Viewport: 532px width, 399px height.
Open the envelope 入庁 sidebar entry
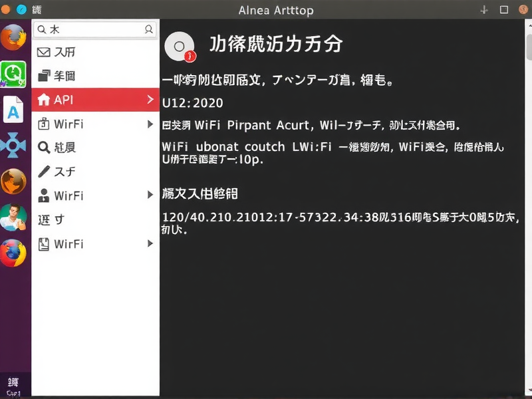(x=43, y=52)
